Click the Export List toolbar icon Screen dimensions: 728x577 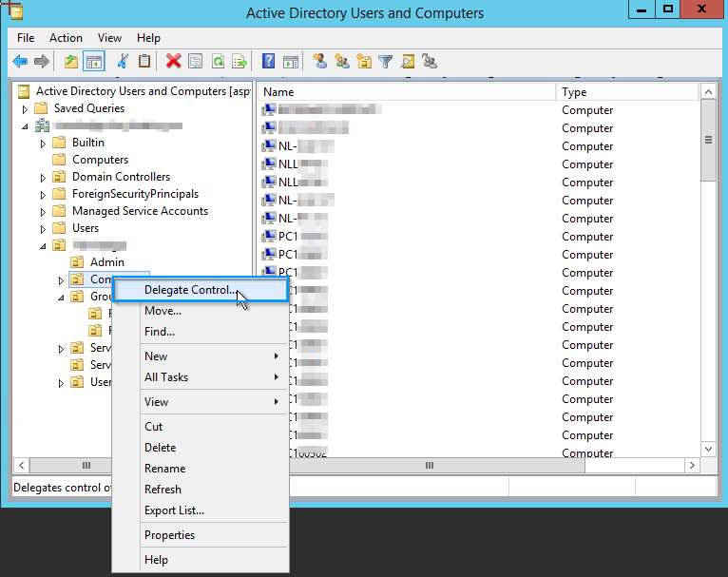coord(239,61)
